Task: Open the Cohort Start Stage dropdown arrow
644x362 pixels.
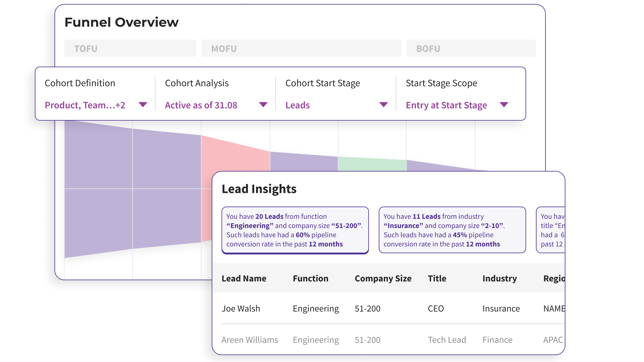Action: tap(383, 105)
